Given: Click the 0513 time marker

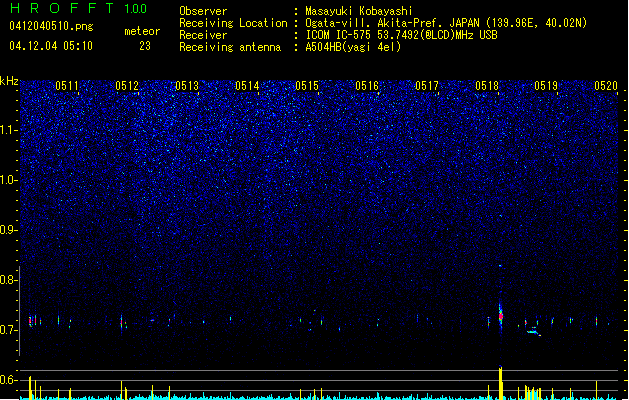Looking at the screenshot, I should [x=187, y=86].
